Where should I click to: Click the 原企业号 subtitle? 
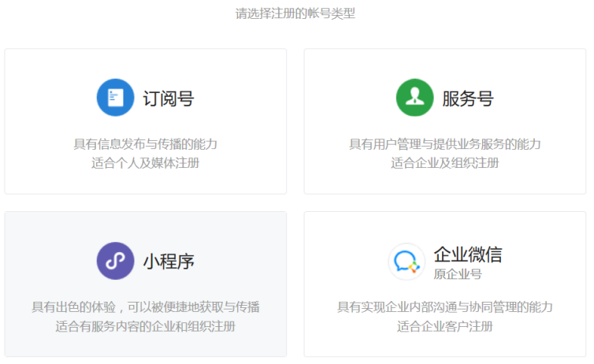pos(458,274)
